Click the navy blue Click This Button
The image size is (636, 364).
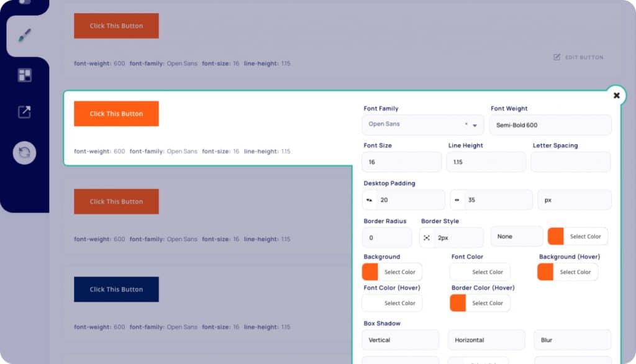click(x=116, y=289)
